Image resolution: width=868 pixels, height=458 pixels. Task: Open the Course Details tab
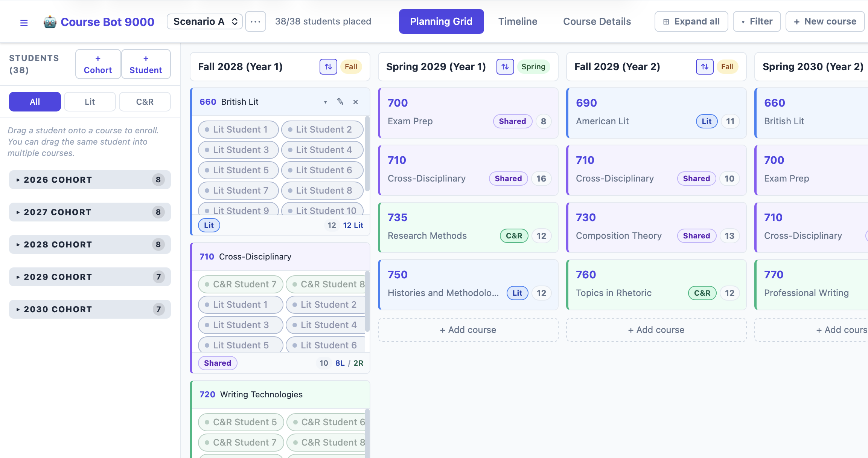[597, 21]
